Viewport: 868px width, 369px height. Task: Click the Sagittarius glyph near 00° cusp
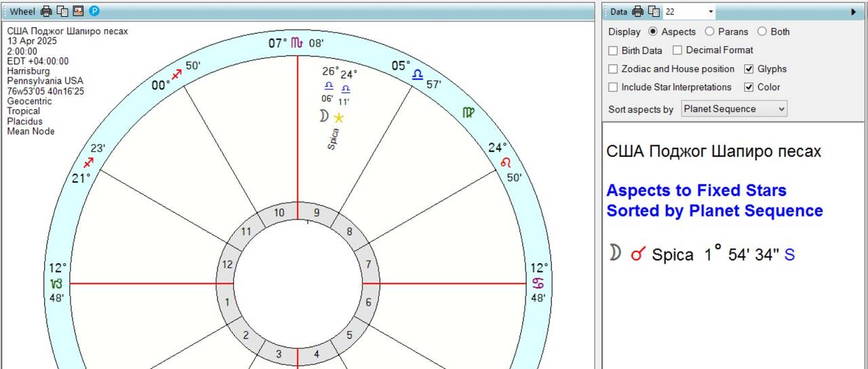coord(177,74)
